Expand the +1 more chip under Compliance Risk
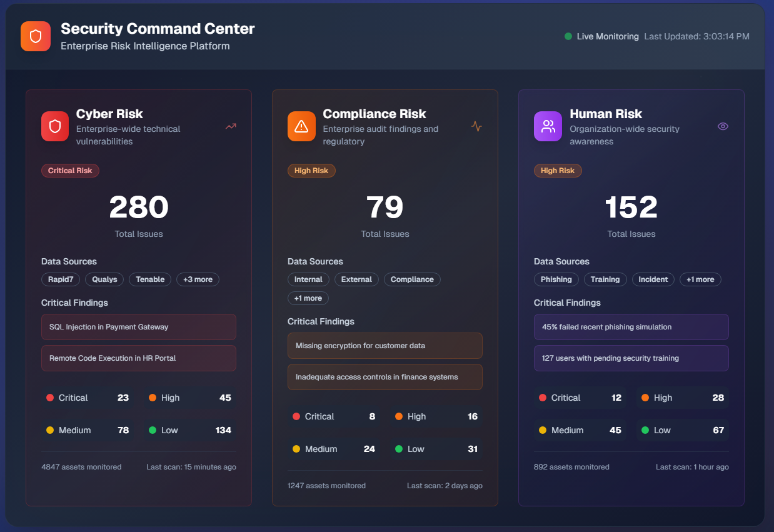This screenshot has height=532, width=774. [308, 298]
